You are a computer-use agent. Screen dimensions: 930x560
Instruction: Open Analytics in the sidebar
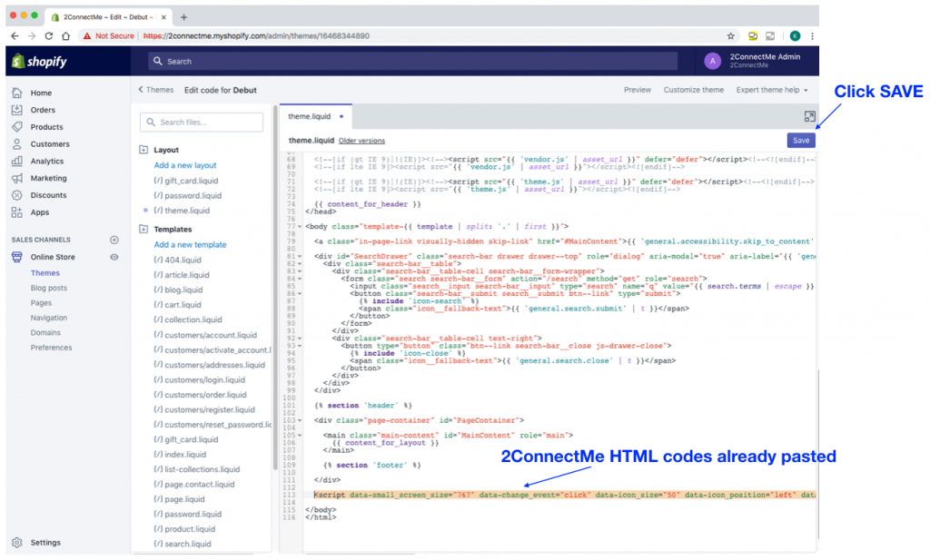47,162
